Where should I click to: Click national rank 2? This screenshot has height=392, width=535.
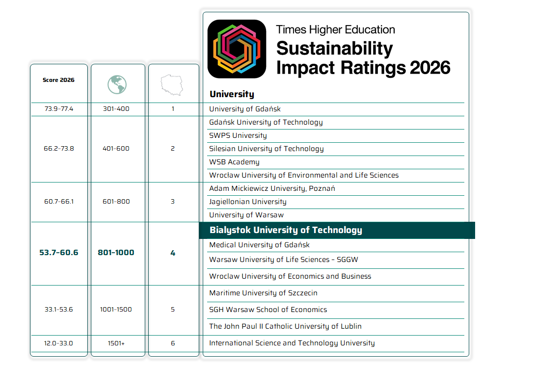(173, 148)
